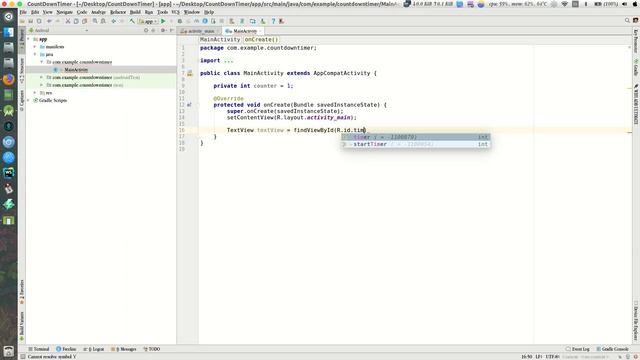Open the Terminal tool window
This screenshot has height=360, width=640.
39,349
